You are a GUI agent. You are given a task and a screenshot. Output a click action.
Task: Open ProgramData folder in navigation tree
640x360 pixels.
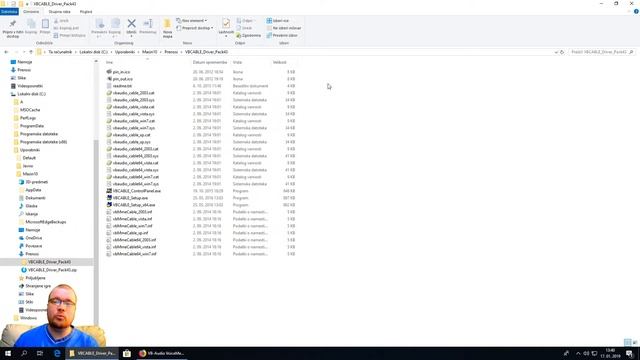(x=31, y=126)
